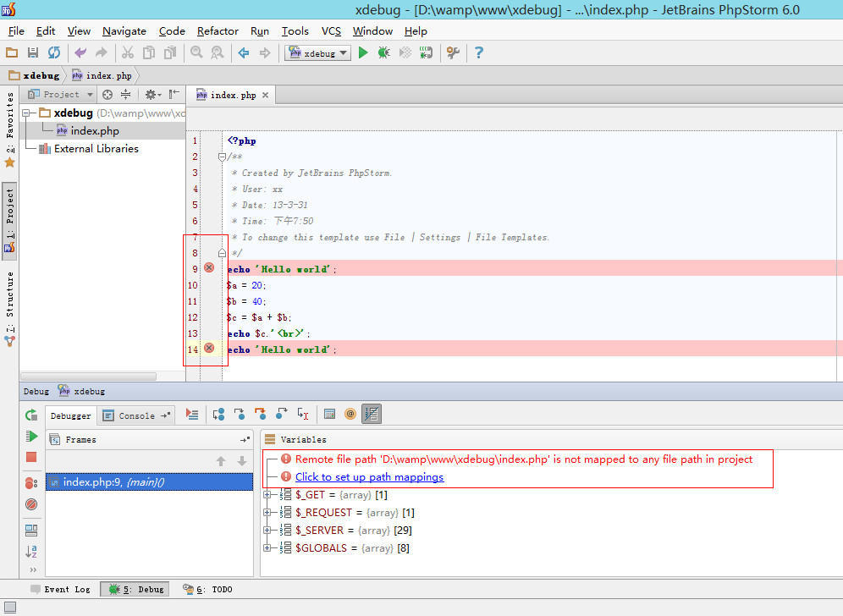The height and width of the screenshot is (616, 843).
Task: Start debugging with the bug icon
Action: (x=384, y=52)
